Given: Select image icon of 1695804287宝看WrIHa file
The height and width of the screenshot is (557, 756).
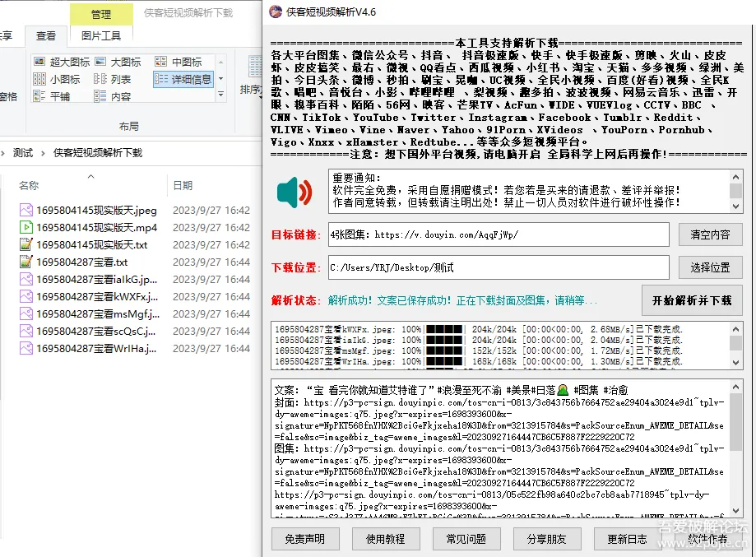Looking at the screenshot, I should point(26,348).
